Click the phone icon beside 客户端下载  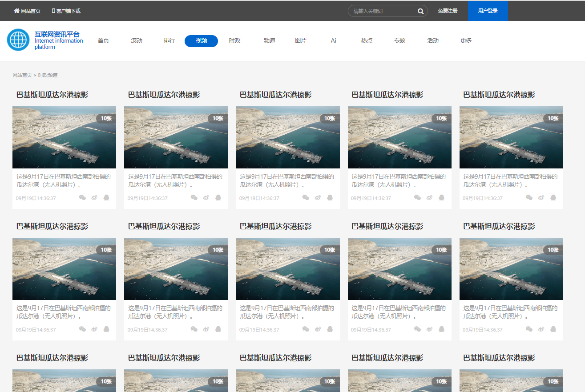(53, 11)
